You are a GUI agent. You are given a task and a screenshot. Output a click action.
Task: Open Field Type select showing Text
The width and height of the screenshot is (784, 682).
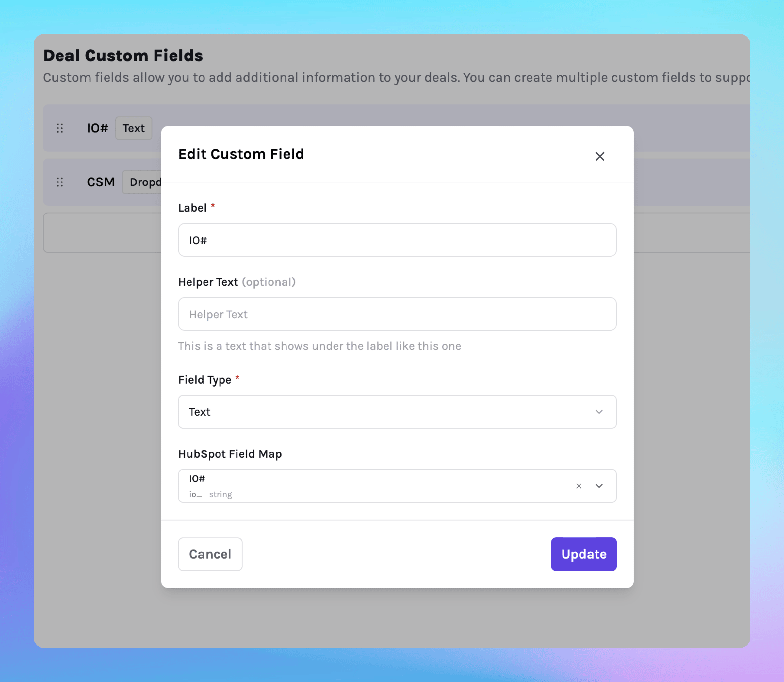(x=381, y=412)
